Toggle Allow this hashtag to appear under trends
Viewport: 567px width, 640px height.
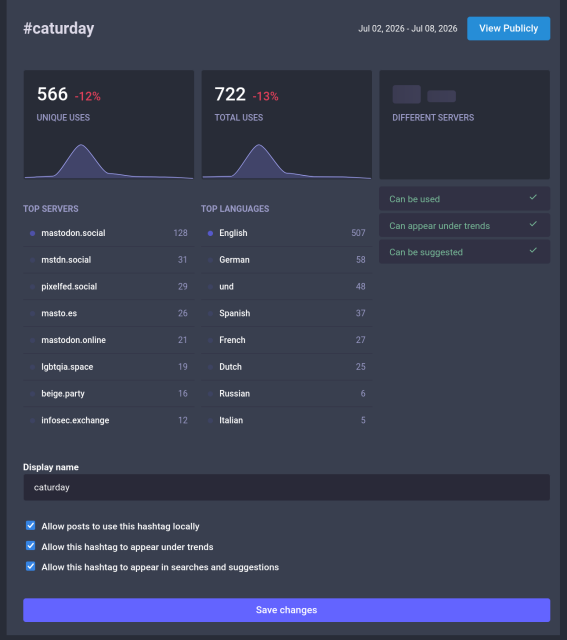31,546
